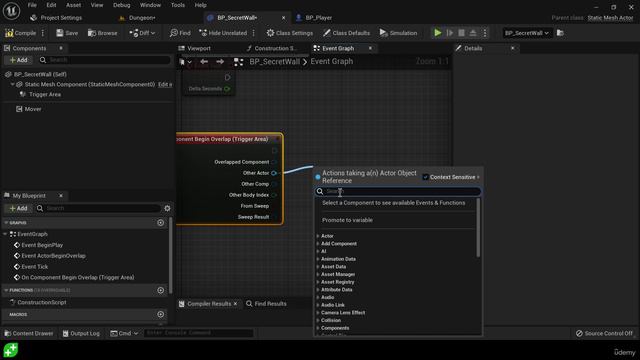This screenshot has width=640, height=360.
Task: Open the BP_SecretWall debug object dropdown
Action: 527,33
